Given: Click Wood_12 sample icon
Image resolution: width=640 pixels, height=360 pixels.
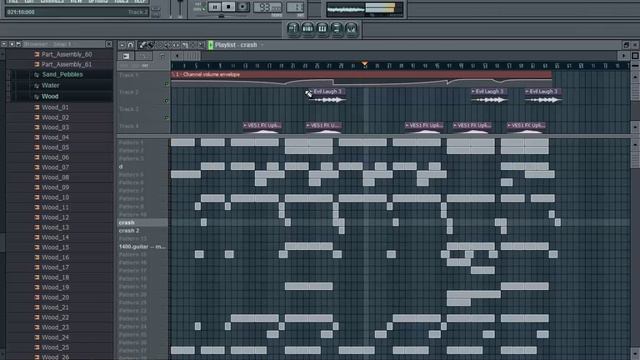Looking at the screenshot, I should click(x=37, y=218).
